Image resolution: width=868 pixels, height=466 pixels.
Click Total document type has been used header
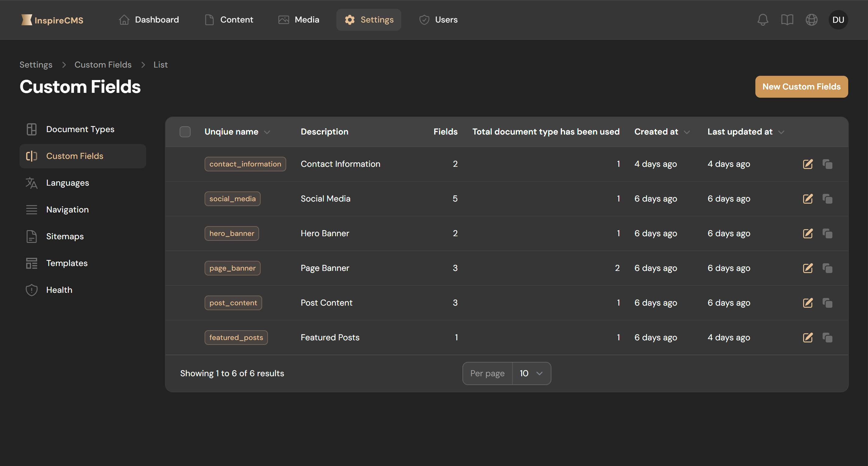[x=546, y=132]
